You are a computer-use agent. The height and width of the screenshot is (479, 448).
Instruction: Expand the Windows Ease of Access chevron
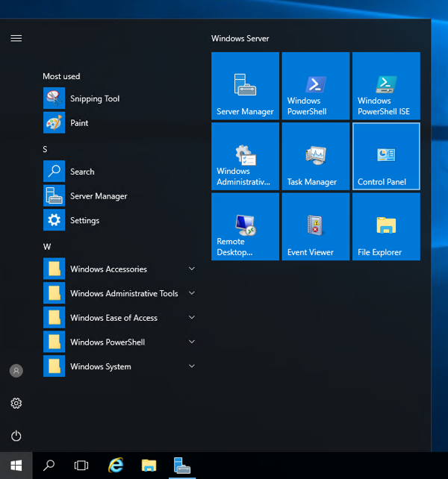point(192,318)
